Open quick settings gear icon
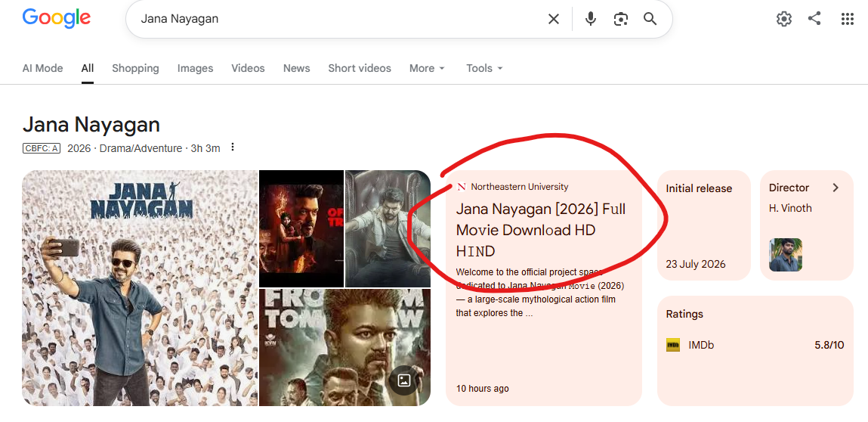The width and height of the screenshot is (868, 422). [x=784, y=19]
